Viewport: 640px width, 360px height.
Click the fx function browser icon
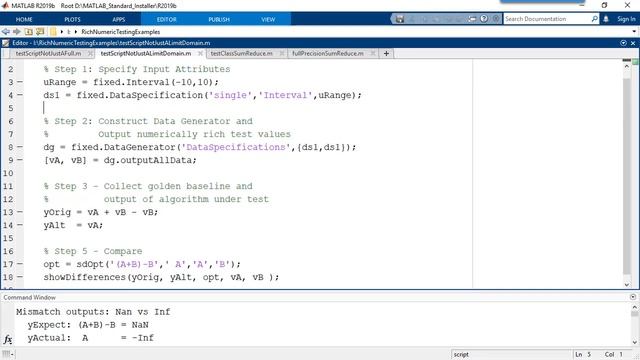click(8, 339)
